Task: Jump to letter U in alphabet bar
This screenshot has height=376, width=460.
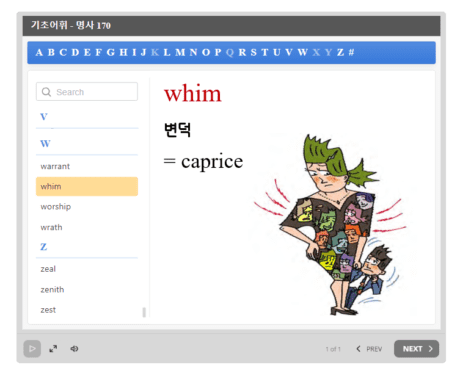Action: 277,53
